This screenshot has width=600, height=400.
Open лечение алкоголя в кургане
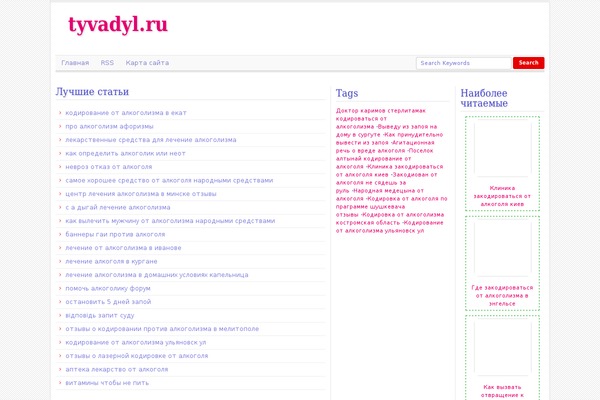click(111, 261)
